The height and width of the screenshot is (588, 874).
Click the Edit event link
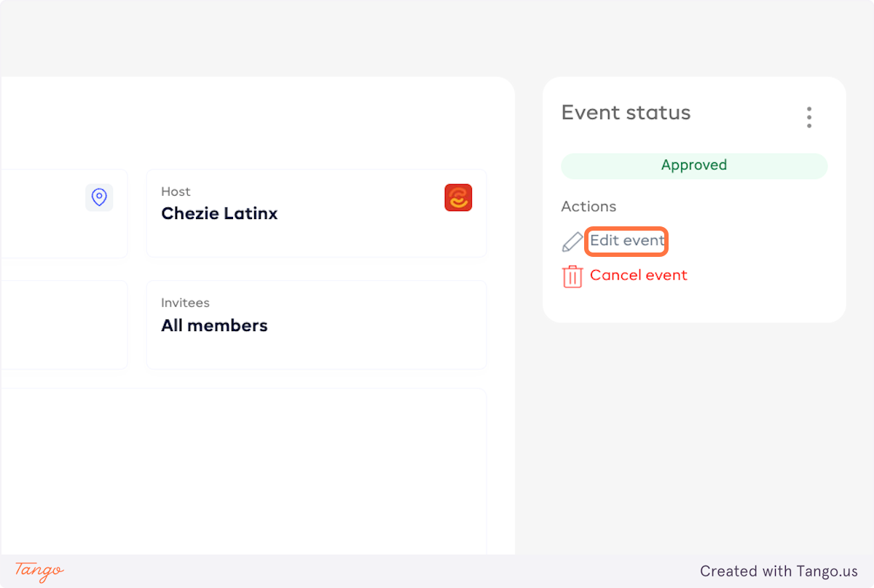click(x=627, y=241)
